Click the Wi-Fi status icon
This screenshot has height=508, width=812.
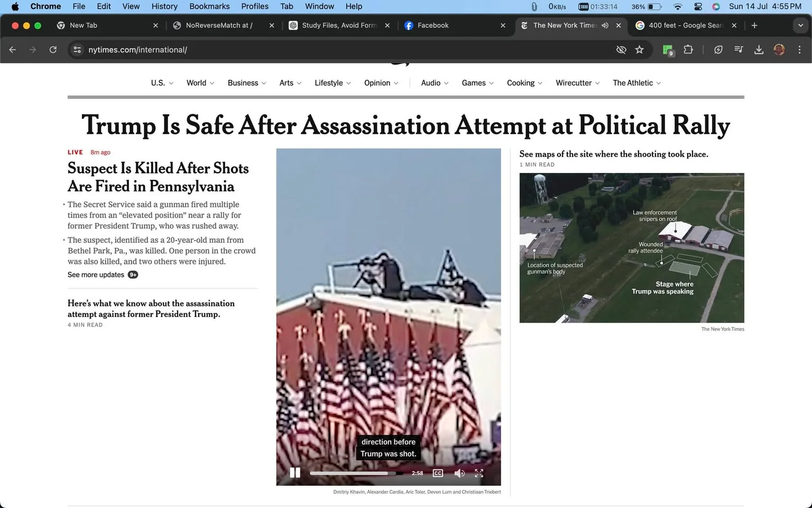click(678, 6)
